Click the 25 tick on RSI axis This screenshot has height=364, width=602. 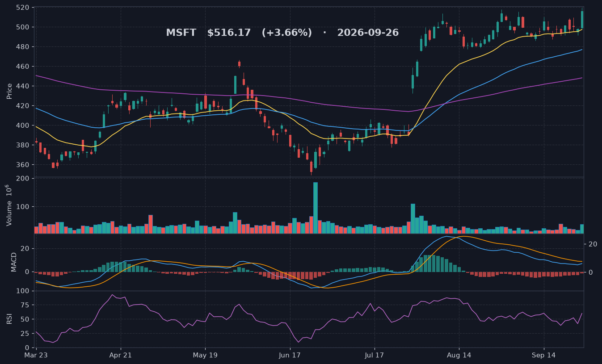point(26,334)
